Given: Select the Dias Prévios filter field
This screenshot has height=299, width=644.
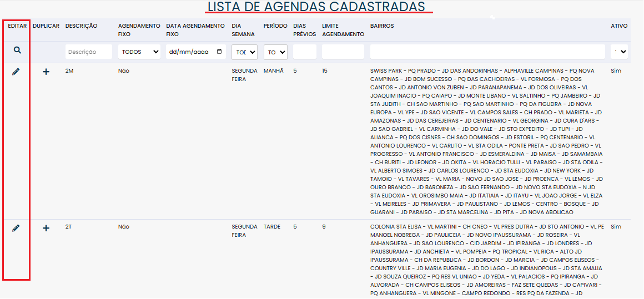Looking at the screenshot, I should [304, 52].
